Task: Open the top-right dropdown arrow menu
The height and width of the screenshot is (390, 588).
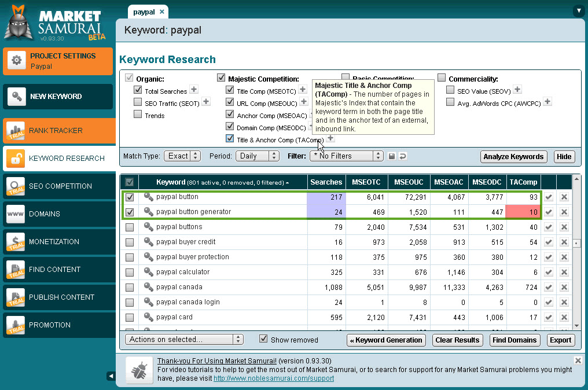Action: tap(579, 11)
